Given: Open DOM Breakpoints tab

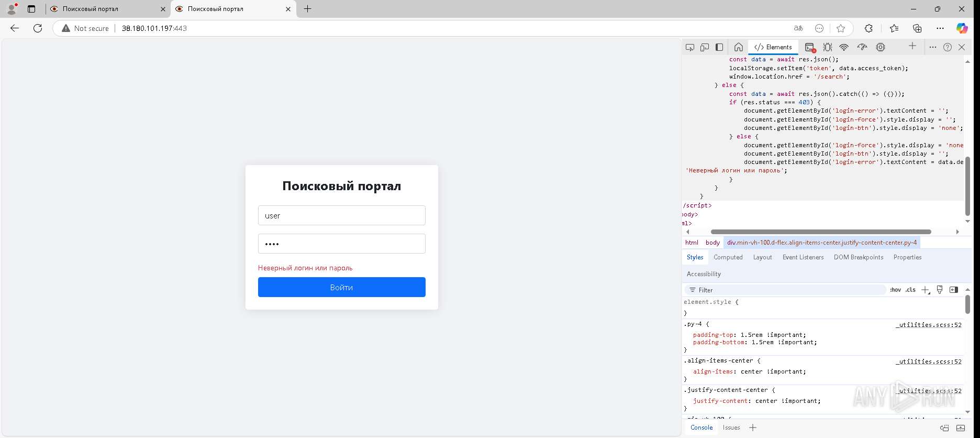Looking at the screenshot, I should click(x=859, y=257).
